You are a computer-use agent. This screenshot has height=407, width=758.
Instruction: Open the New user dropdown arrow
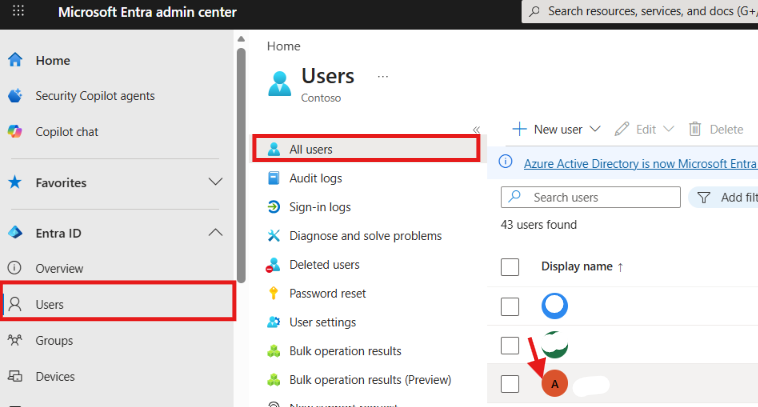[595, 129]
